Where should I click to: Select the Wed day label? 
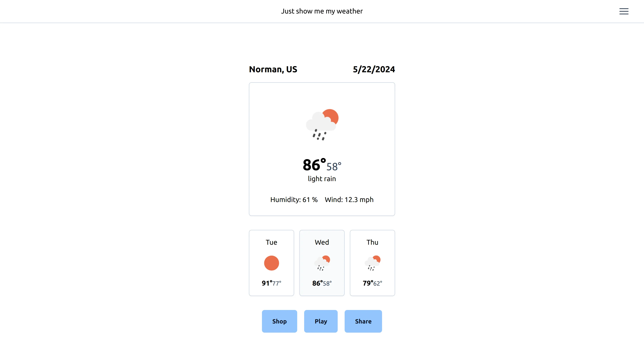322,242
